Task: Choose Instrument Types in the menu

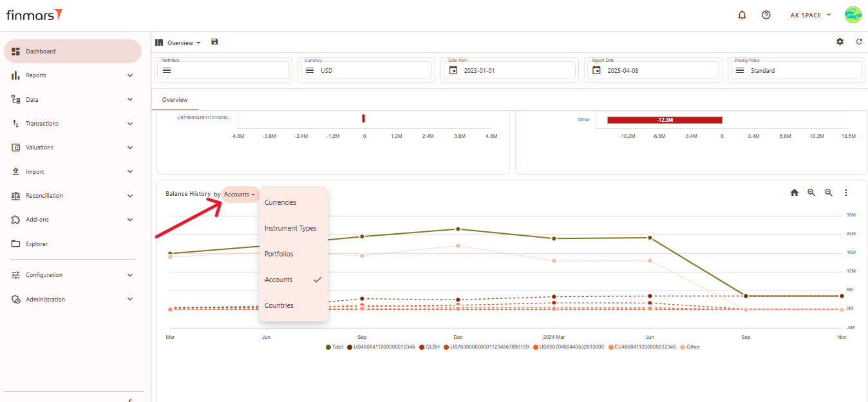Action: point(290,228)
